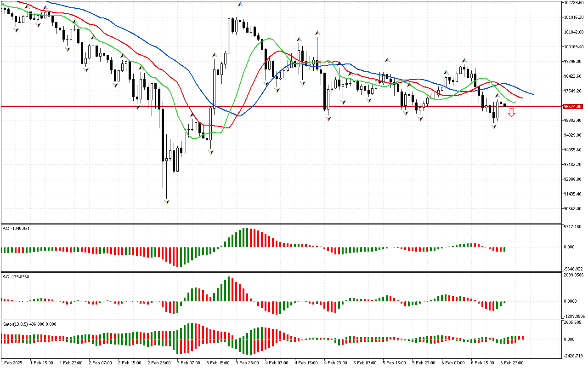This screenshot has height=368, width=588.
Task: Click the -2428.719 value on Gator scale
Action: (573, 356)
